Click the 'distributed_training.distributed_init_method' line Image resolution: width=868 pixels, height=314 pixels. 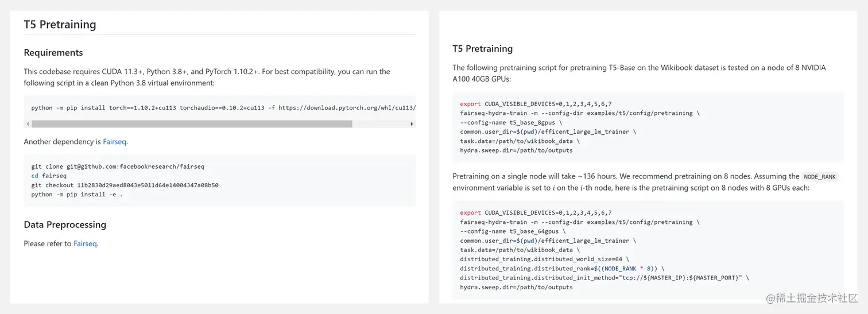tap(604, 277)
